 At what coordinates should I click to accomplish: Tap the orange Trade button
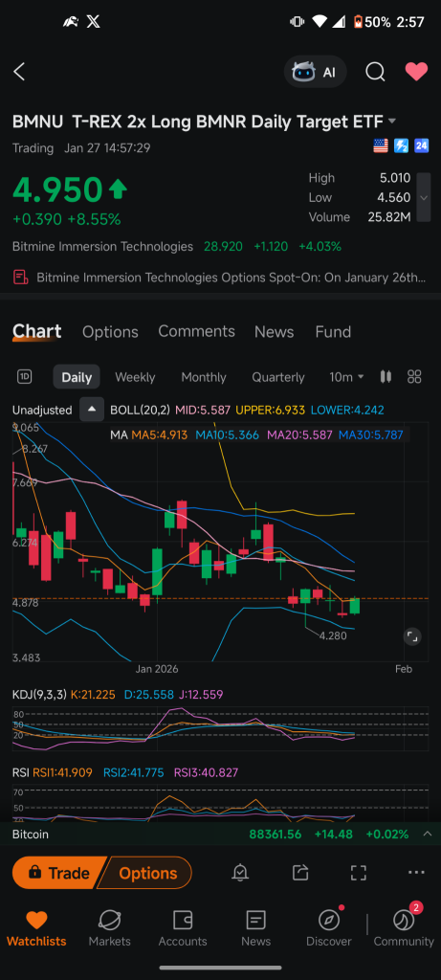[58, 873]
